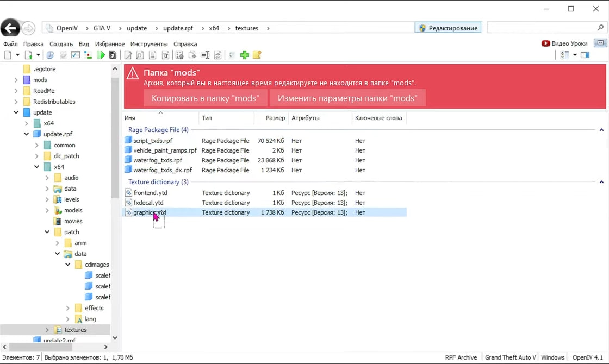Select the vehicle_paint_ramps.rpf file row

tap(265, 150)
